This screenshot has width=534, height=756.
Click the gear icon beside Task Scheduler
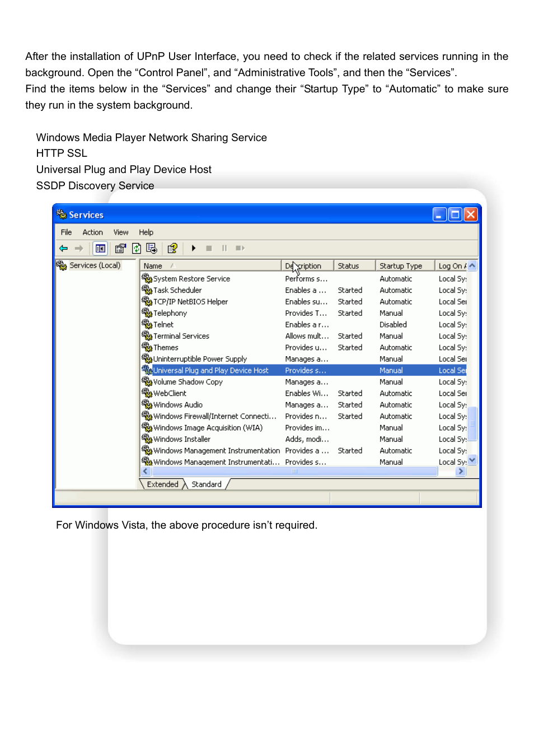click(x=147, y=290)
